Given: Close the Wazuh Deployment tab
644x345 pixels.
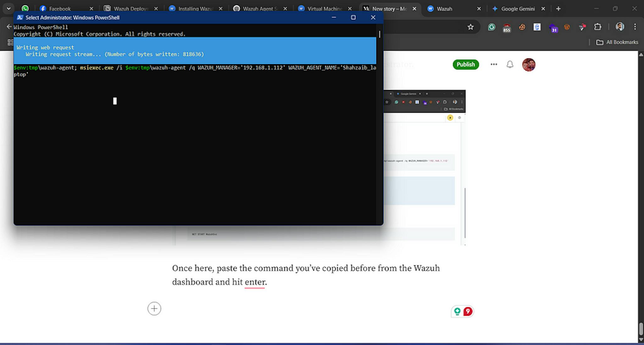Looking at the screenshot, I should (156, 9).
